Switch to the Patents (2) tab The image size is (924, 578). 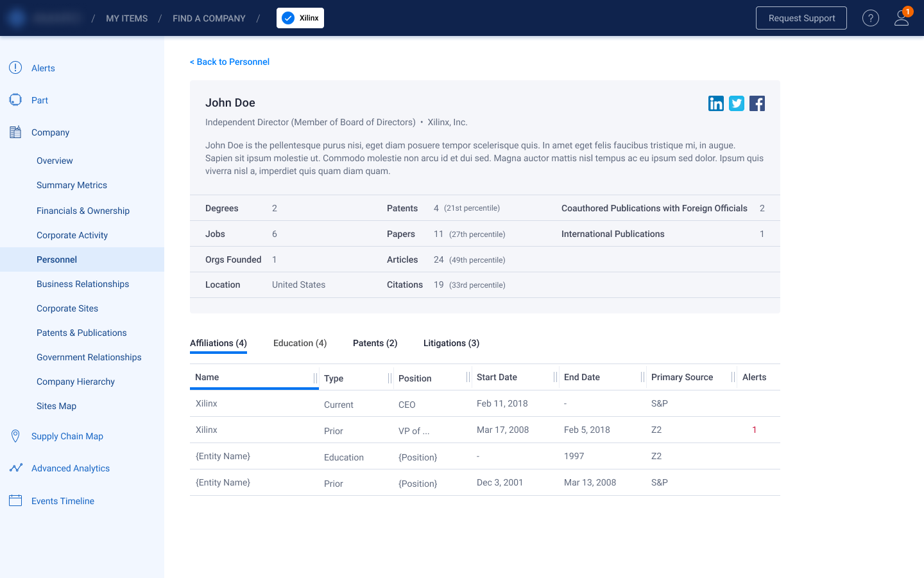click(375, 343)
